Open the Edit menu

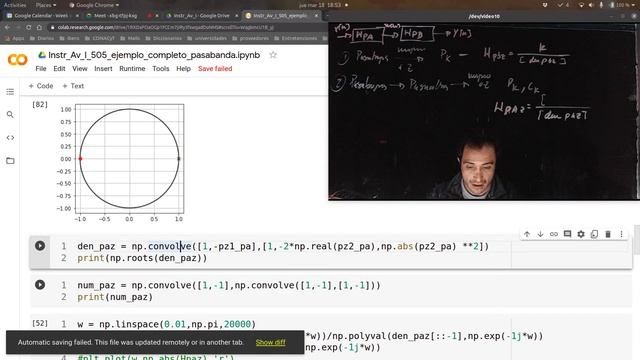click(x=59, y=69)
